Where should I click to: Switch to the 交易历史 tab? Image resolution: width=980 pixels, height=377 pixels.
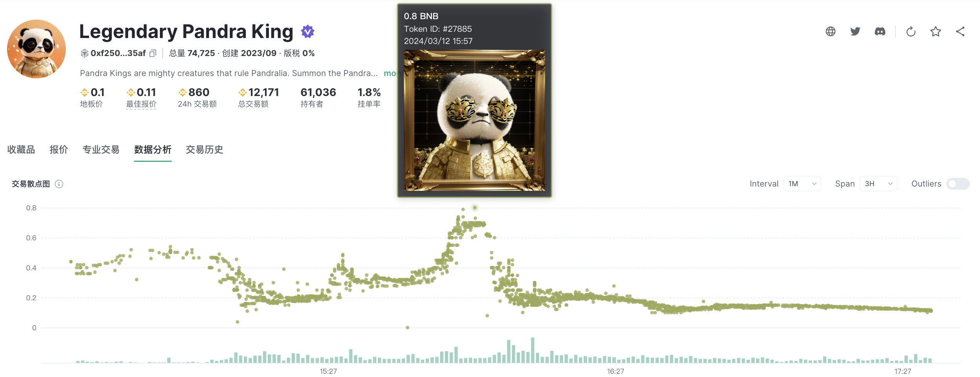pos(204,150)
